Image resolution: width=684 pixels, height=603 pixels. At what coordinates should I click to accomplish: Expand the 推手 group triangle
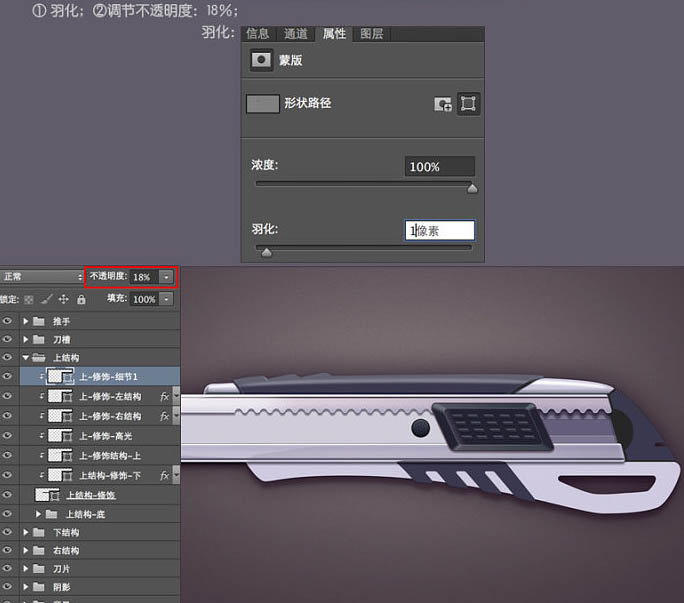(26, 322)
